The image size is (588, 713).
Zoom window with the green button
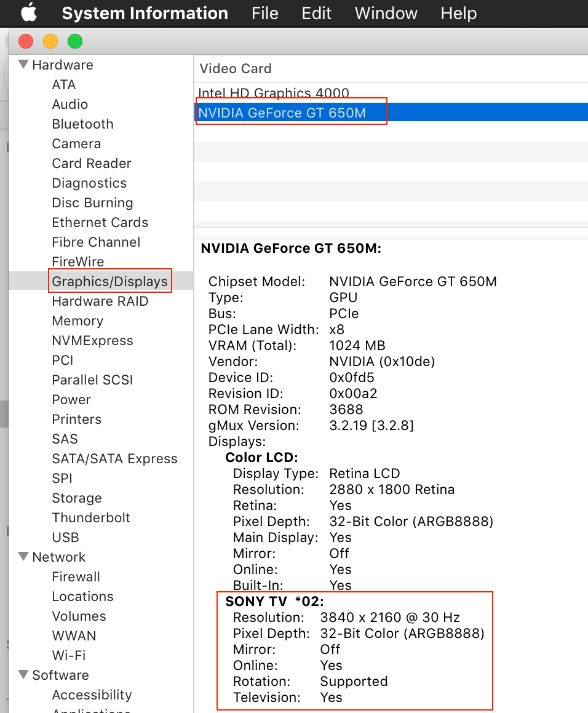point(75,41)
